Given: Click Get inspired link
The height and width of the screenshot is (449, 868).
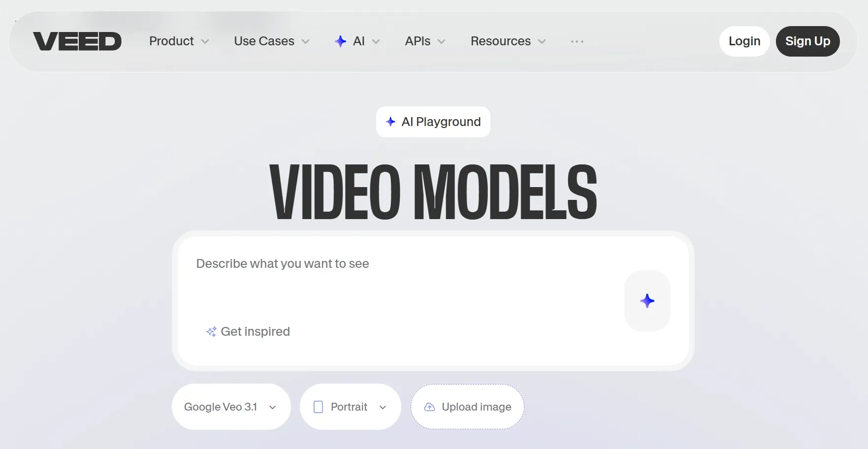Looking at the screenshot, I should click(x=248, y=331).
